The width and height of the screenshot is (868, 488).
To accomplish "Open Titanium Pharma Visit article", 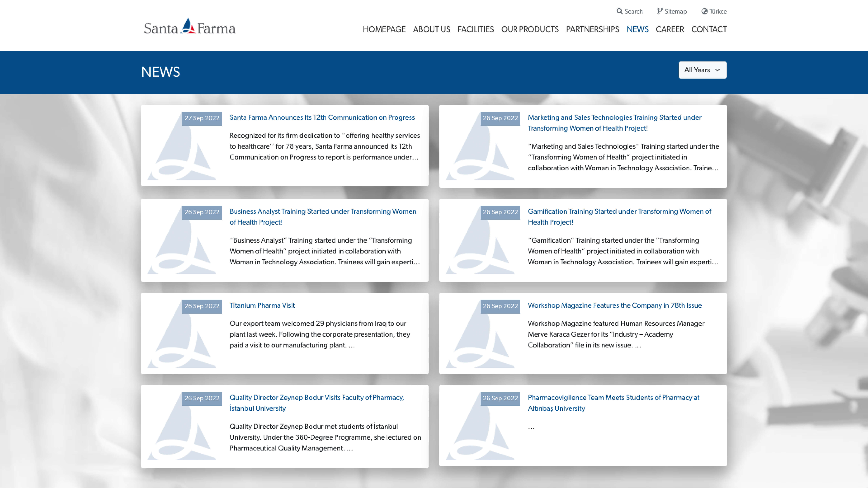I will [x=262, y=305].
